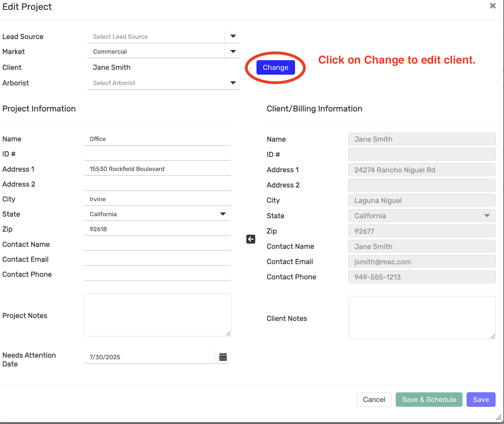Expand the Select Arborist dropdown
Image resolution: width=504 pixels, height=424 pixels.
pos(233,83)
